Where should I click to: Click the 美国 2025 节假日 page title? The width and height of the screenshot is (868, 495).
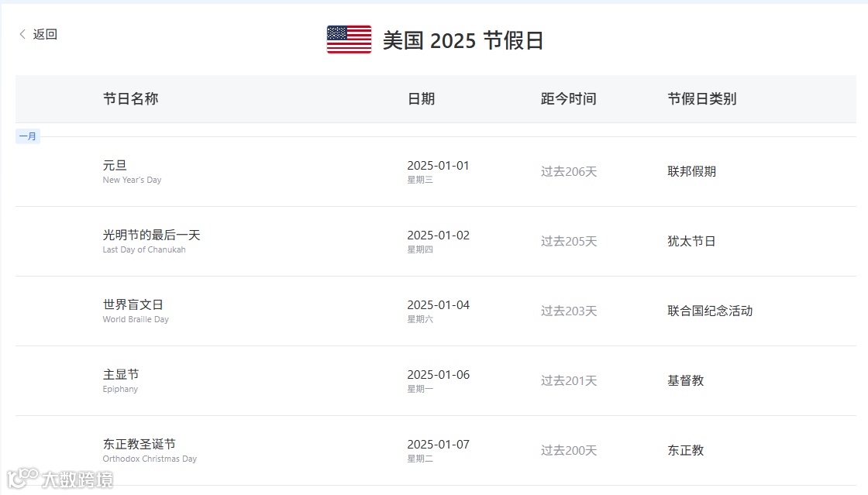[x=463, y=40]
